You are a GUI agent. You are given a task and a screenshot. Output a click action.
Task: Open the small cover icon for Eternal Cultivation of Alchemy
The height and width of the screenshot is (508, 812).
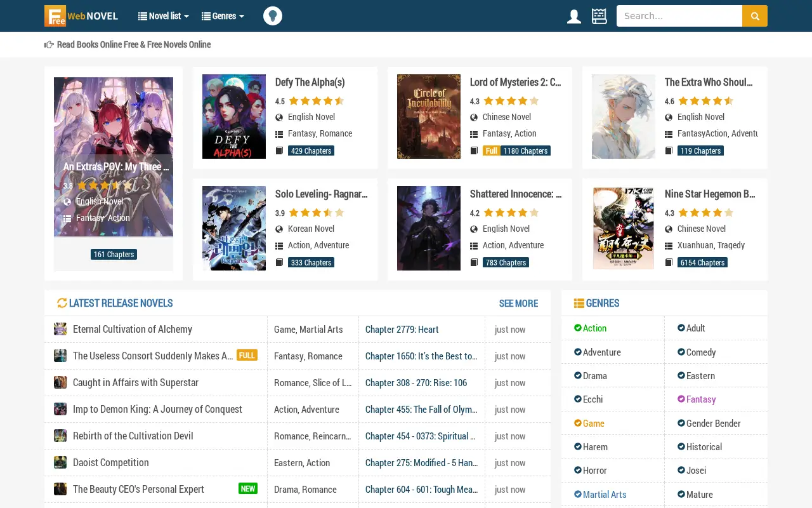click(60, 329)
